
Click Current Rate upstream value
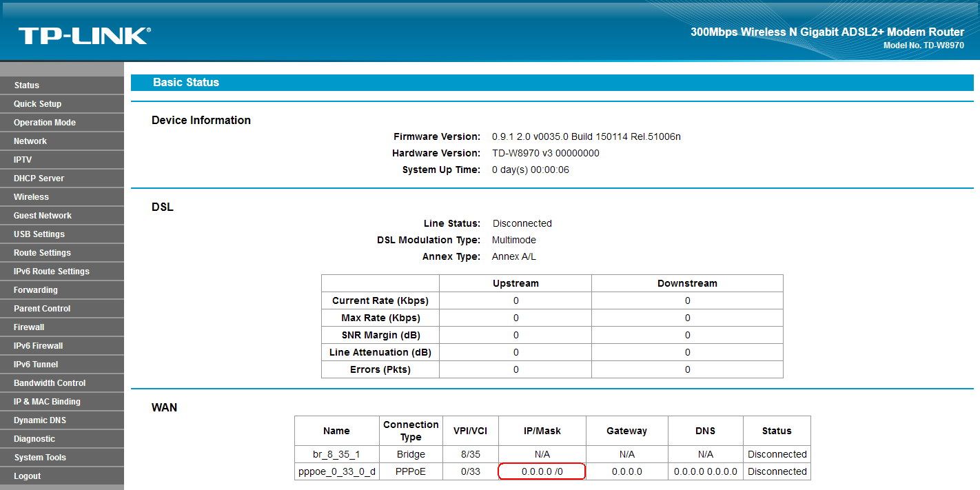point(515,300)
